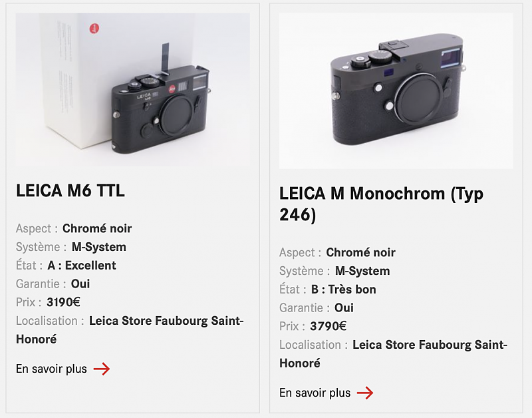The height and width of the screenshot is (418, 532).
Task: Click the Monochrom store location text
Action: pyautogui.click(x=429, y=345)
